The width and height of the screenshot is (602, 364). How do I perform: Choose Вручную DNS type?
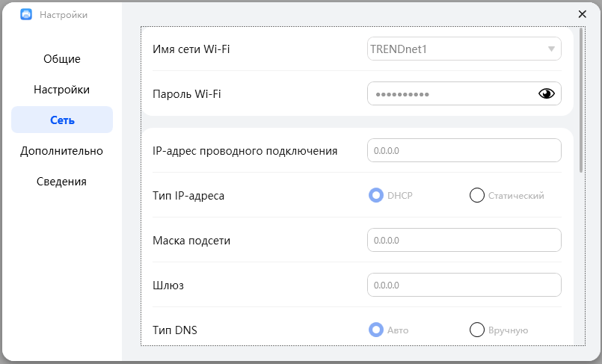(476, 330)
